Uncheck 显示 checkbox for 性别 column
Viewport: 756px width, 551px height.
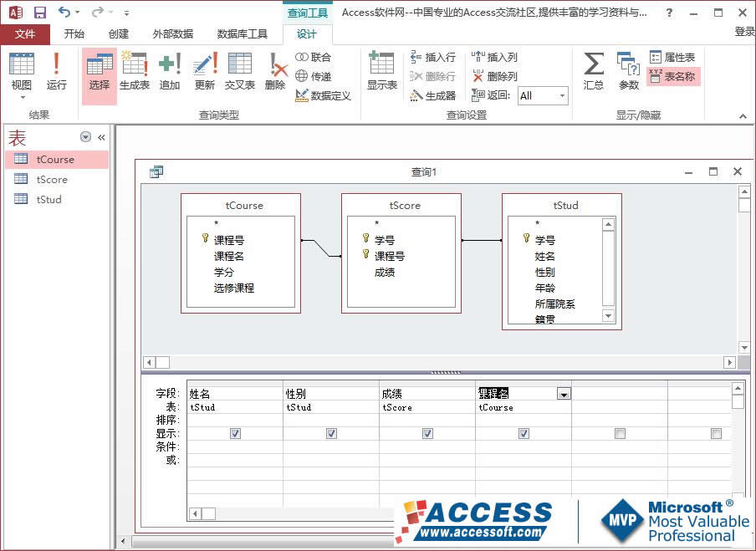(331, 433)
